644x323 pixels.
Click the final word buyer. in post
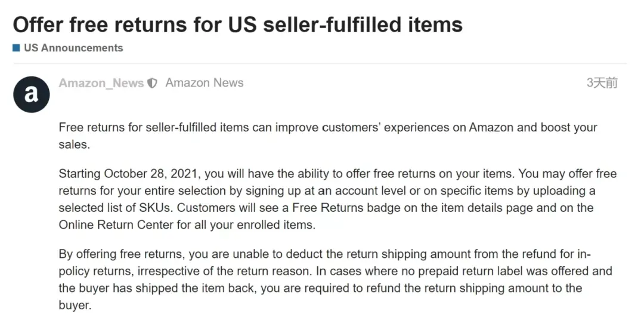tap(75, 306)
